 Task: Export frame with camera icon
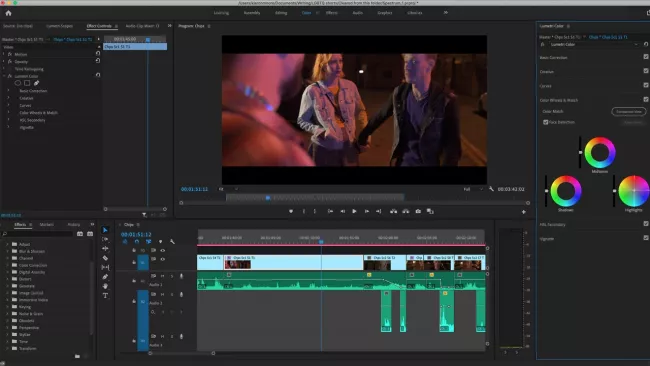(x=418, y=211)
